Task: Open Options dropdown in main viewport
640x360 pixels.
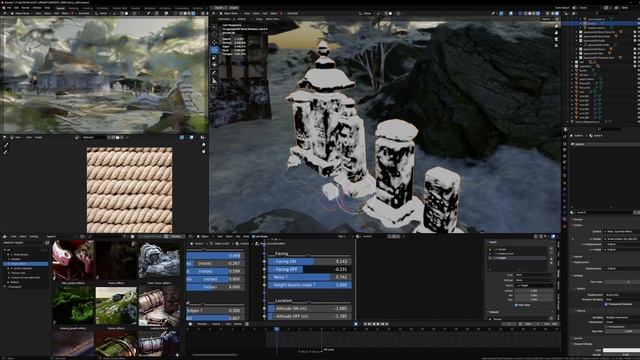Action: pos(547,19)
